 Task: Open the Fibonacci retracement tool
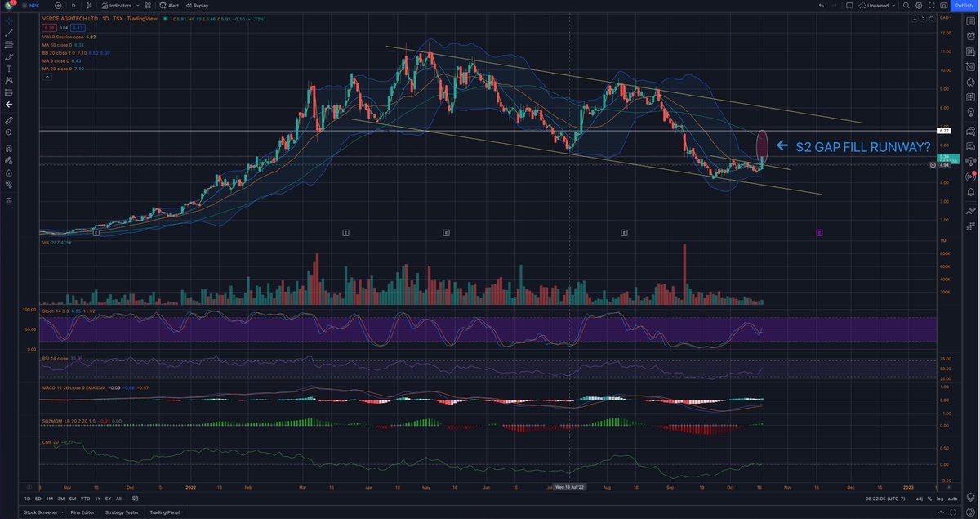tap(9, 45)
